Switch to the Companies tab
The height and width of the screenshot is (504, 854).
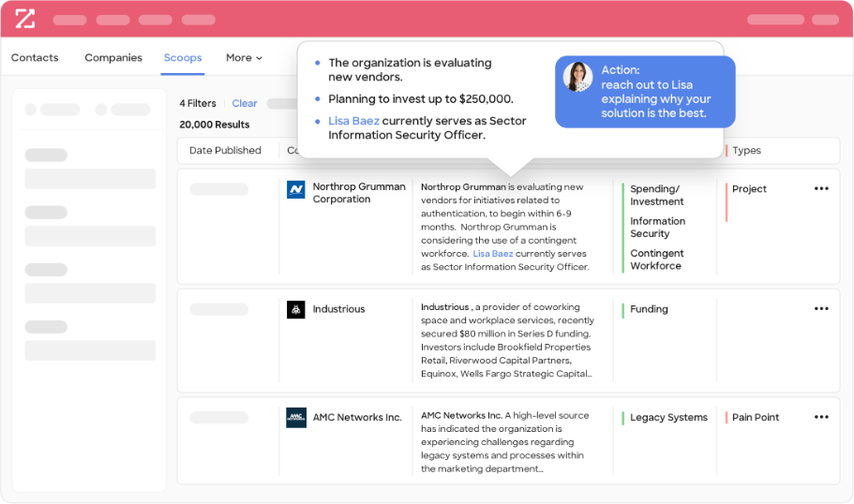coord(113,58)
